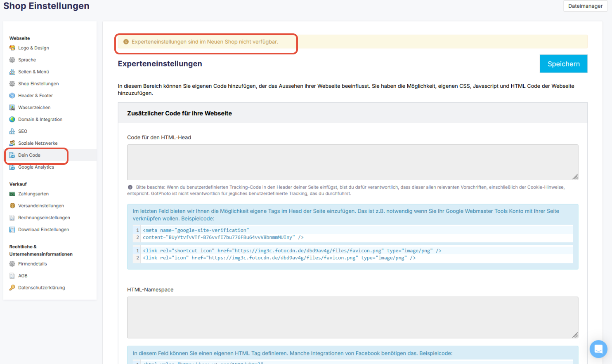Go to Sprache settings
612x364 pixels.
[x=27, y=60]
